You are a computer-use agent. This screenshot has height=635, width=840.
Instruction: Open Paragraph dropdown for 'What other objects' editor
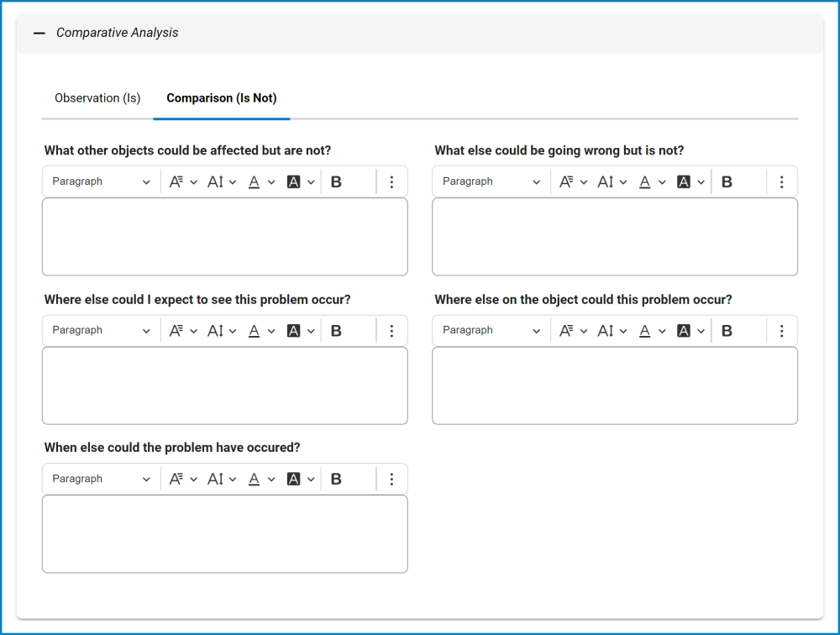point(101,181)
